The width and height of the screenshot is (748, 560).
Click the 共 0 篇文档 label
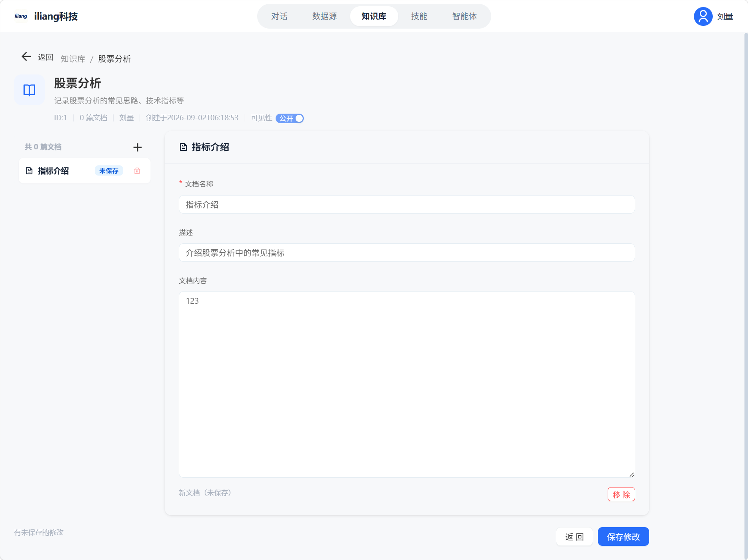(x=43, y=147)
